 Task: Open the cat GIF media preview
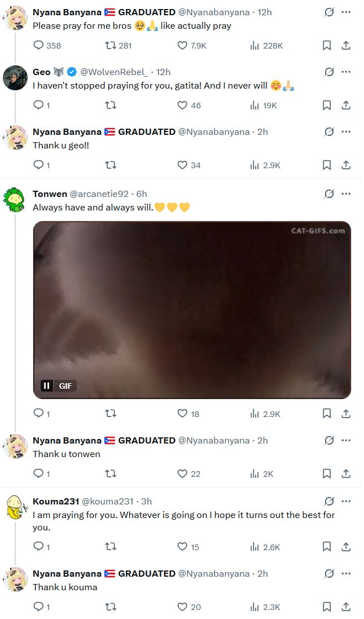pyautogui.click(x=192, y=310)
